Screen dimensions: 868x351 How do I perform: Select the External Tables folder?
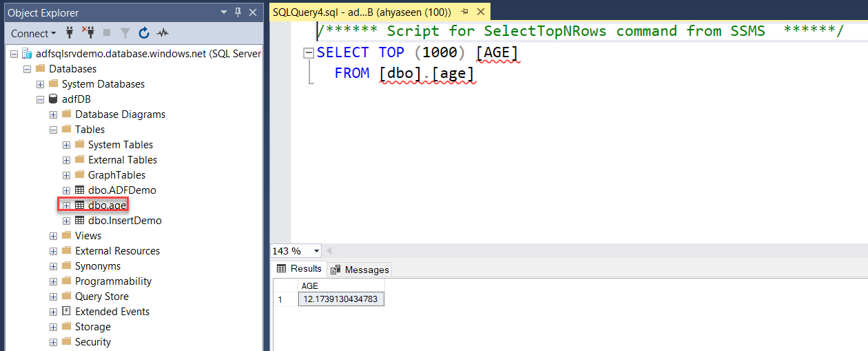coord(123,160)
